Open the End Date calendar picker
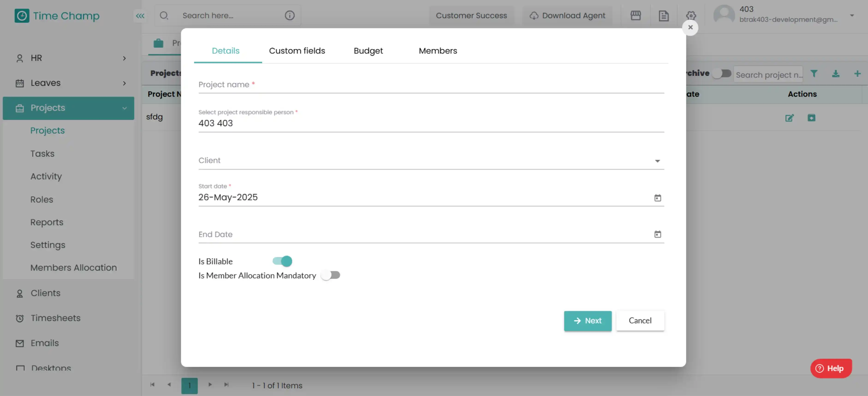Screen dimensions: 868x396 pyautogui.click(x=657, y=234)
